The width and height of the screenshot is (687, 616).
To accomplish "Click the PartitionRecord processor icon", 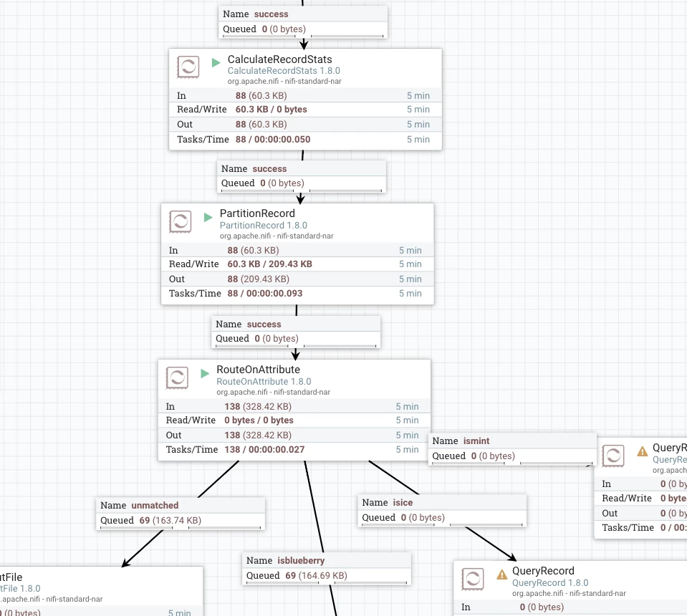I will coord(180,222).
